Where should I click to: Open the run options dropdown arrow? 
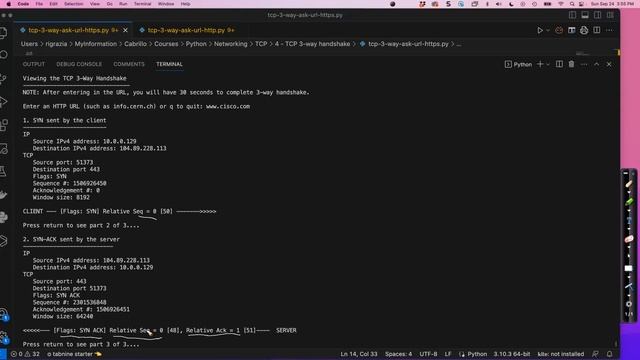click(548, 30)
